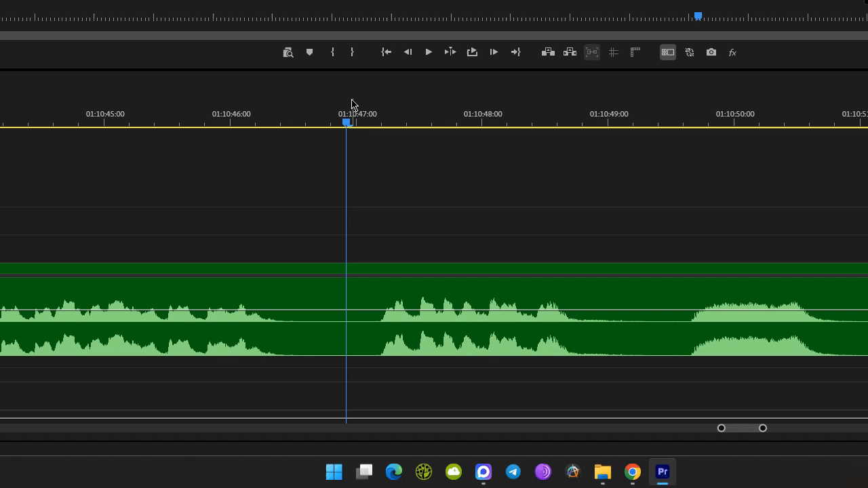Start playback with the Play button
The width and height of the screenshot is (868, 488).
pos(429,52)
